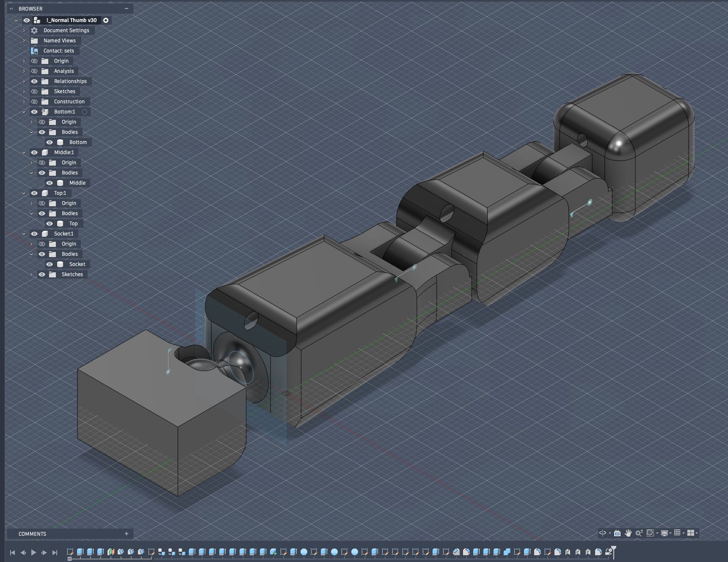Image resolution: width=728 pixels, height=562 pixels.
Task: Click the Middle body cylinder icon
Action: tap(60, 183)
